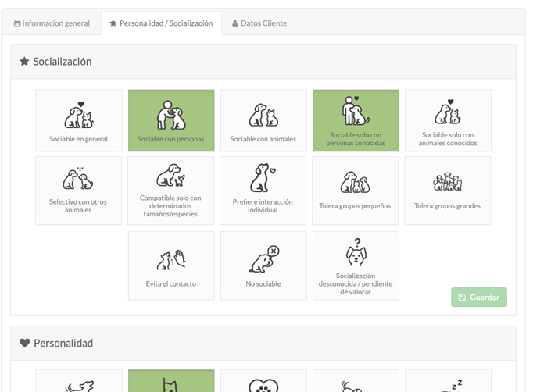Choose Socialización desconocida / pendiente de valorar
Image resolution: width=533 pixels, height=392 pixels.
(x=356, y=265)
